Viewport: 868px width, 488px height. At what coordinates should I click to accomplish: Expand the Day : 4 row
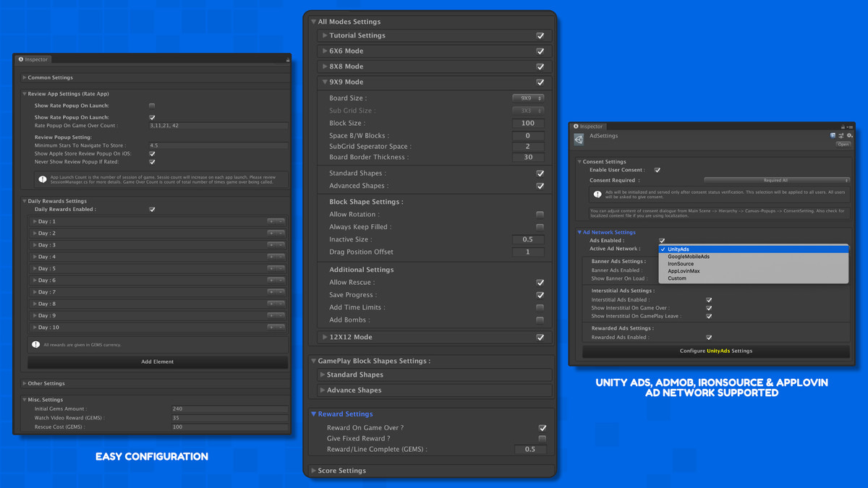[35, 257]
